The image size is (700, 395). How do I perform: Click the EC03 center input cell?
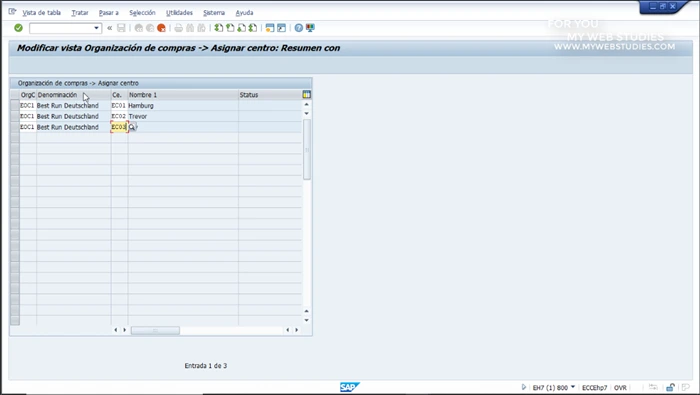[119, 127]
